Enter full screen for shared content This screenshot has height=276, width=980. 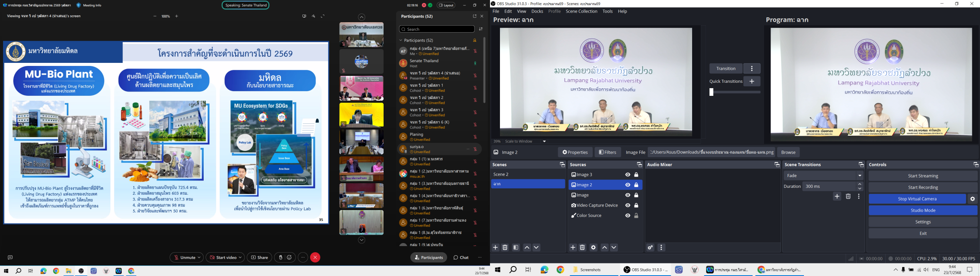click(323, 16)
